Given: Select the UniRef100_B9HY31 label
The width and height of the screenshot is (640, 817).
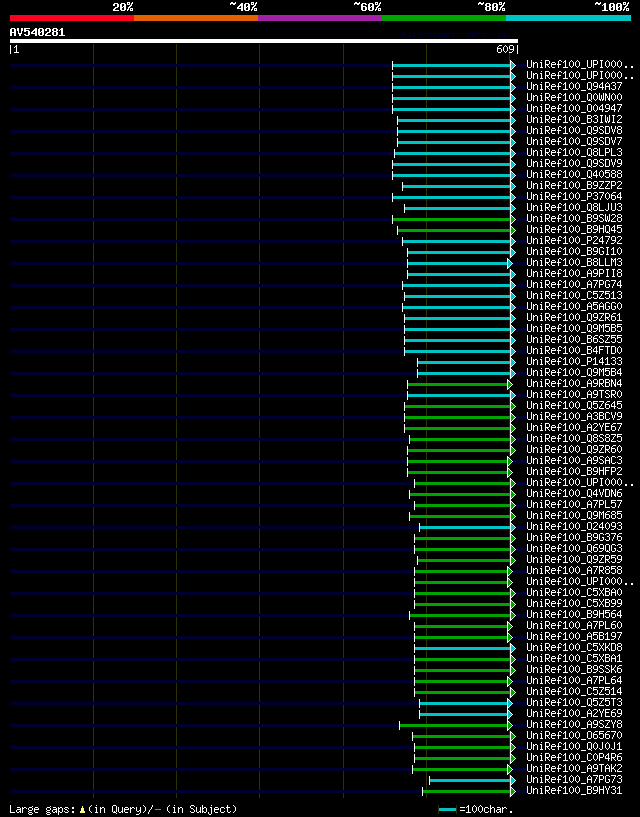Looking at the screenshot, I should click(574, 790).
